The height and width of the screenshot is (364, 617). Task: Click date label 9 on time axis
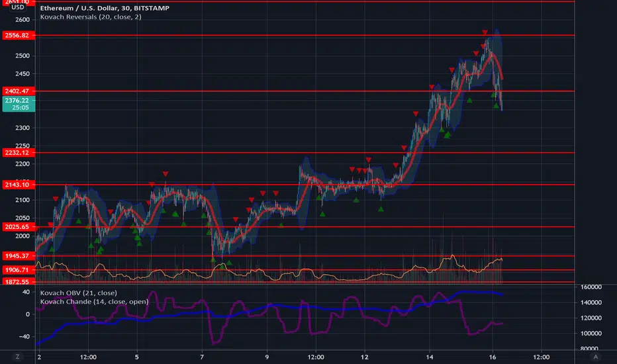[x=267, y=357]
